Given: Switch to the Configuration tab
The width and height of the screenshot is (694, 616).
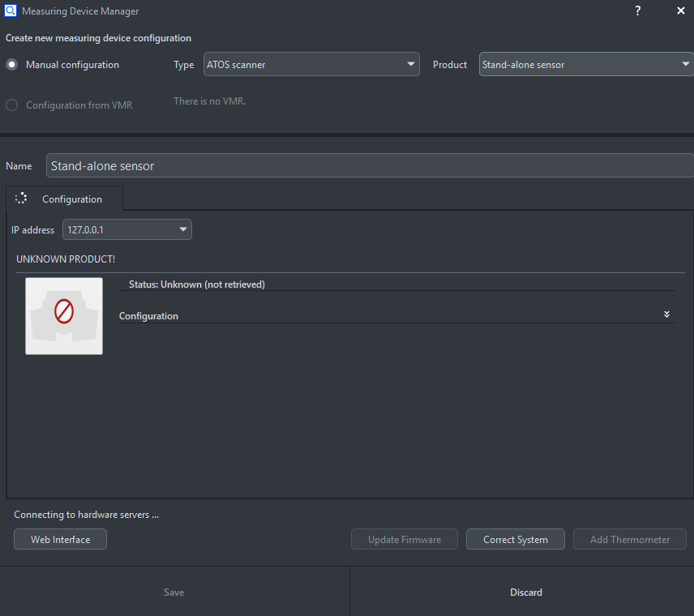Looking at the screenshot, I should (x=64, y=199).
